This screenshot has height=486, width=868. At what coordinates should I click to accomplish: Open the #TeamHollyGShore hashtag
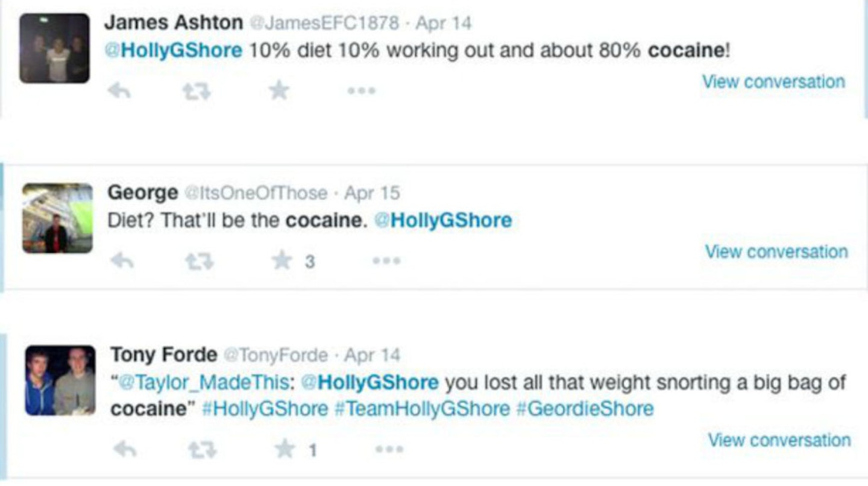point(422,409)
